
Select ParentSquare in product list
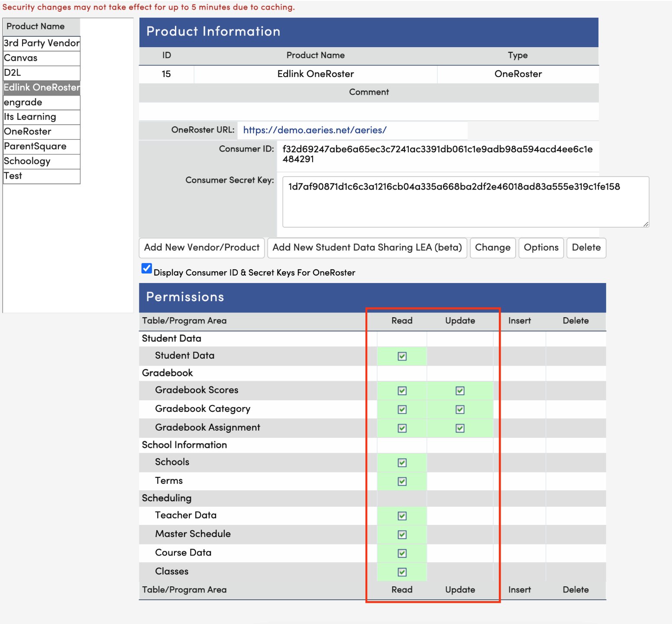tap(42, 146)
